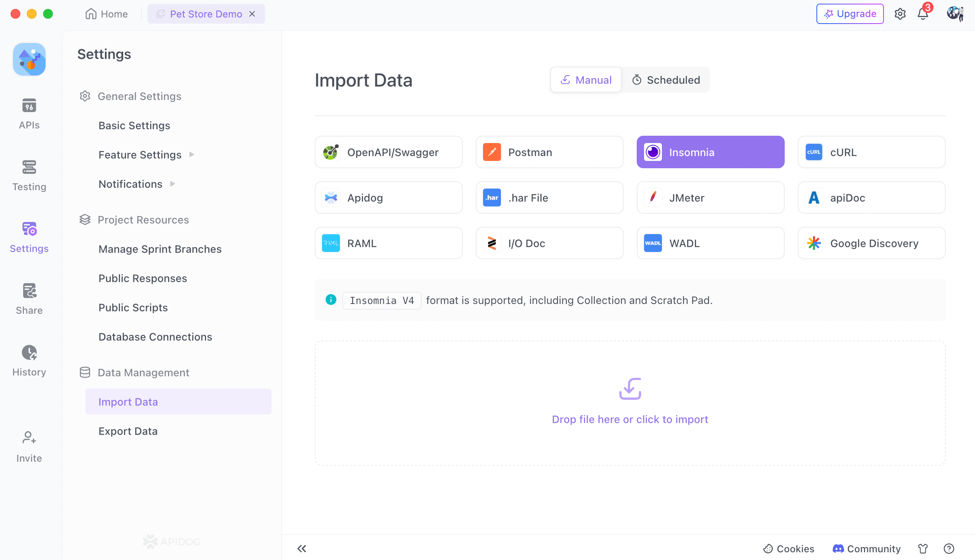Pick Google Discovery import format

(871, 243)
